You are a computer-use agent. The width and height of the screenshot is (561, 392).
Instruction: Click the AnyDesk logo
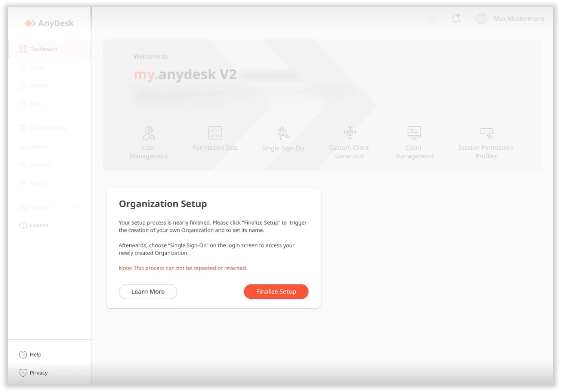coord(49,23)
